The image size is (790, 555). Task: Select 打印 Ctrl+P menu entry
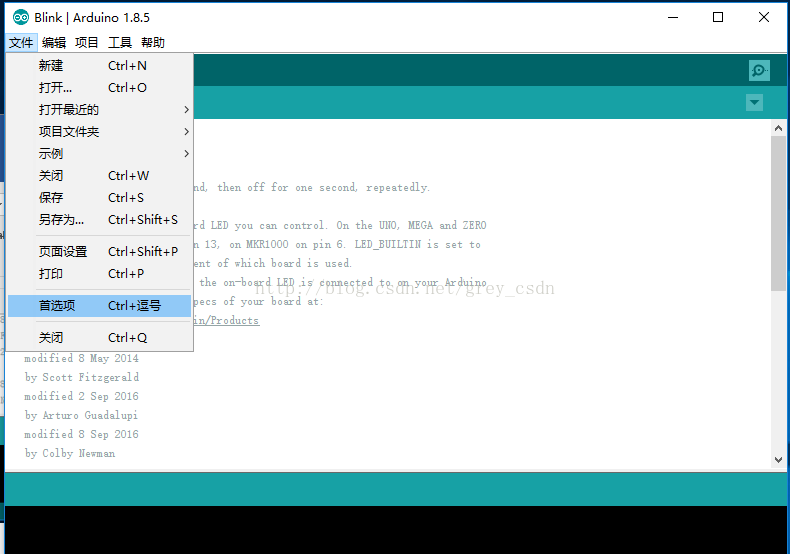[99, 273]
